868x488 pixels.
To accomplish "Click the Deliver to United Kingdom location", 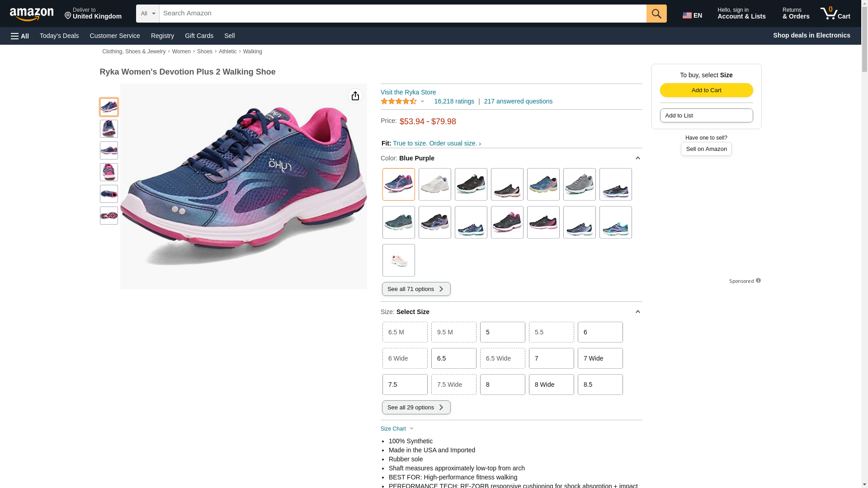I will coord(93,14).
